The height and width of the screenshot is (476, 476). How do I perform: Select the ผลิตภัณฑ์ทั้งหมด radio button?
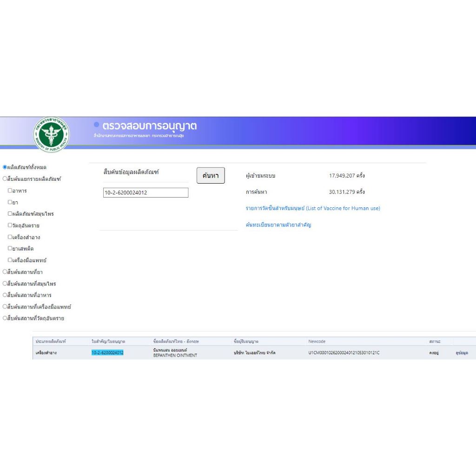pos(5,167)
